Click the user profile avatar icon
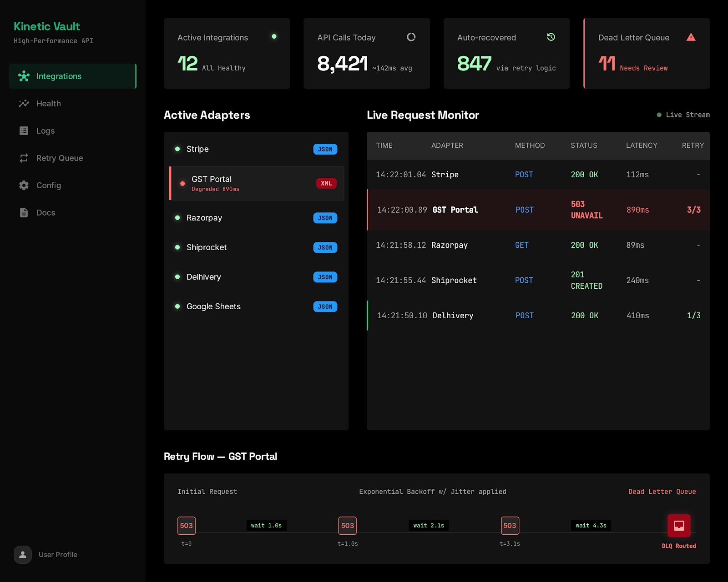This screenshot has height=582, width=728. [x=23, y=555]
